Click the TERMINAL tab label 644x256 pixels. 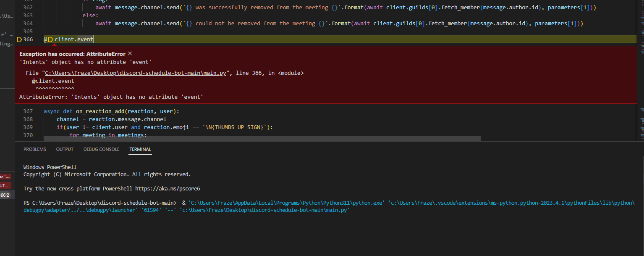(140, 149)
